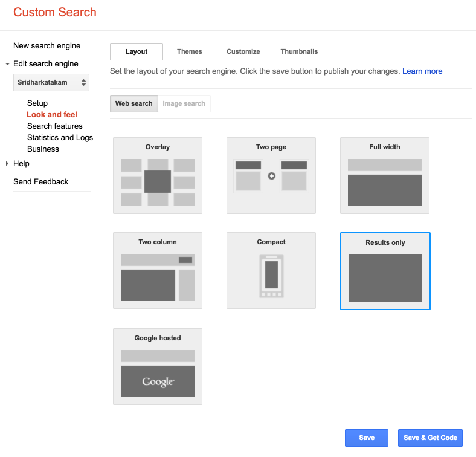The width and height of the screenshot is (476, 457).
Task: Open the Business section
Action: [43, 149]
